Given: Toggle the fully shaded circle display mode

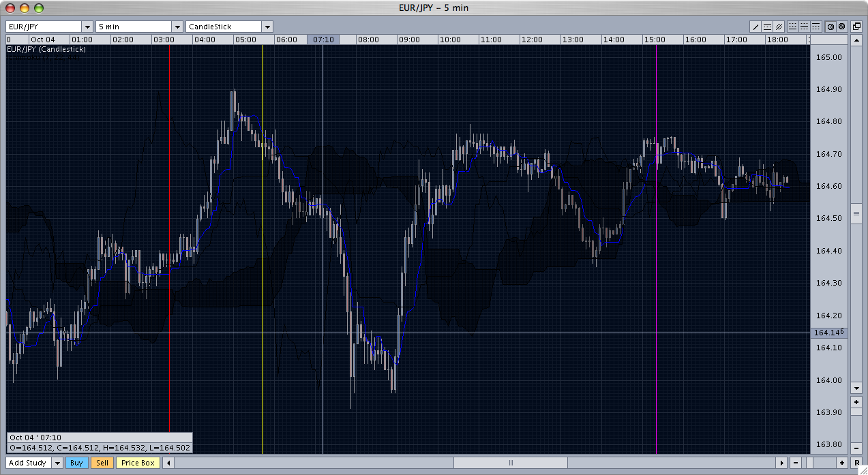Looking at the screenshot, I should [842, 27].
